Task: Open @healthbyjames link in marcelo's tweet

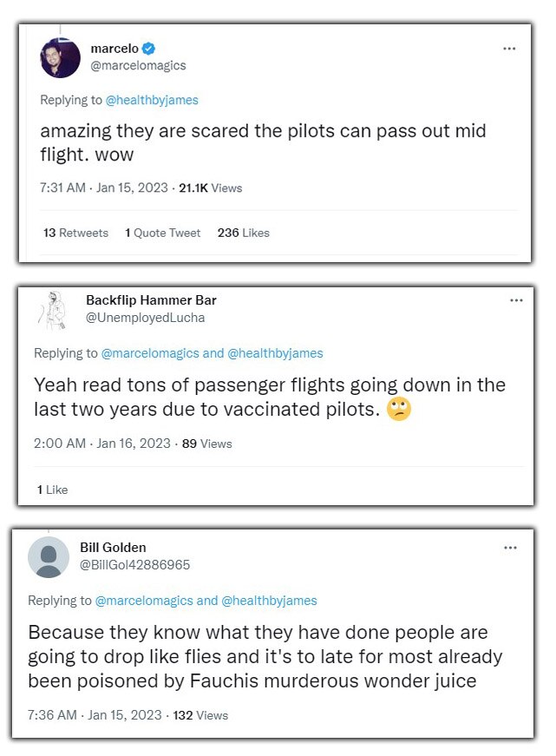Action: pyautogui.click(x=152, y=100)
